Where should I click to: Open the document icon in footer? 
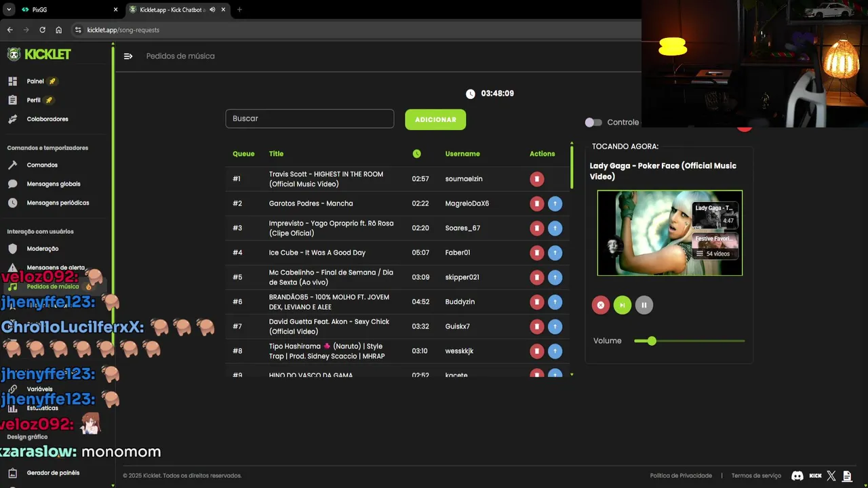click(x=847, y=476)
